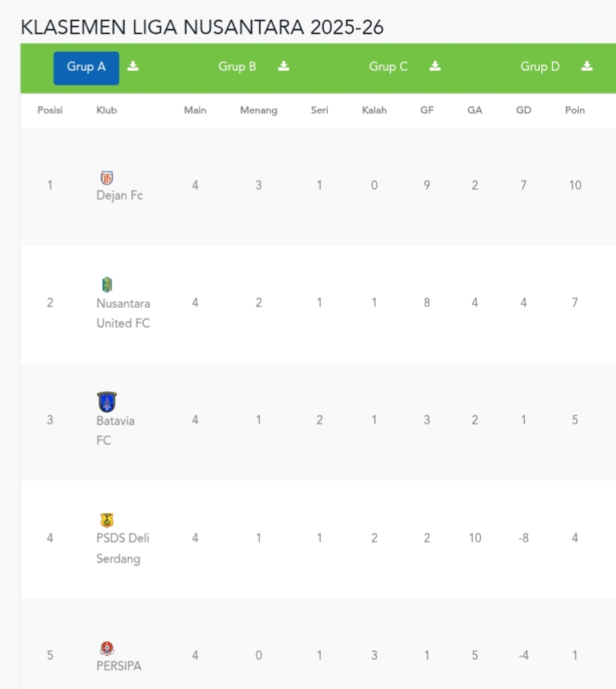Select the Grup A tab

click(x=86, y=68)
